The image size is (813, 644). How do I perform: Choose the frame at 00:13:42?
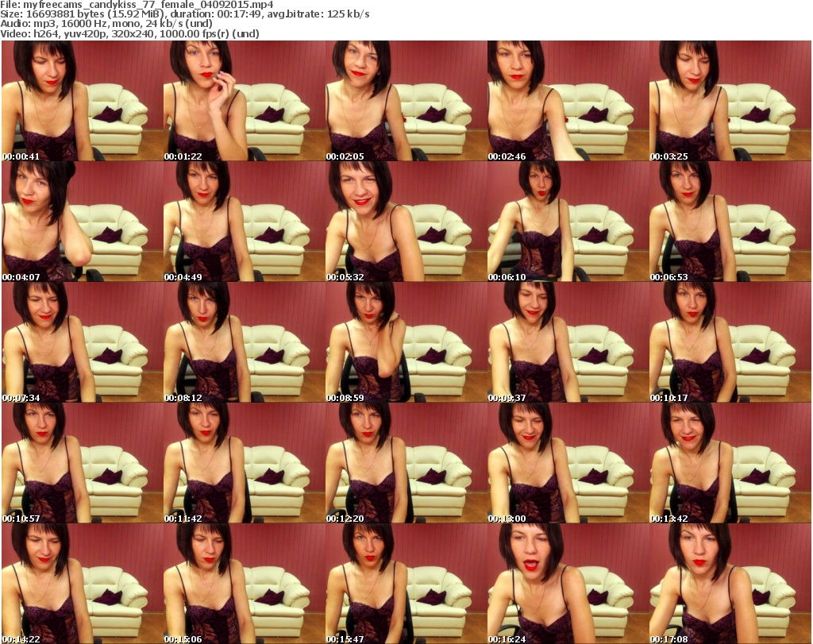[730, 463]
